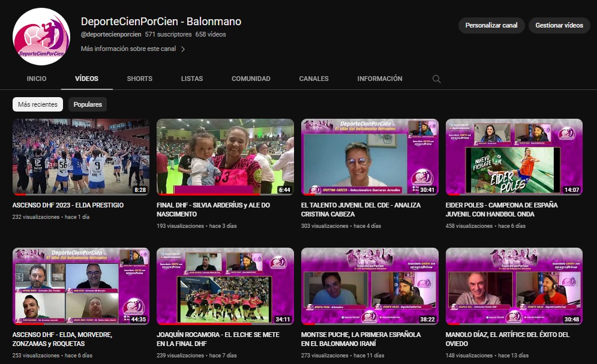Switch to the CANALES tab
This screenshot has height=364, width=597.
[314, 79]
